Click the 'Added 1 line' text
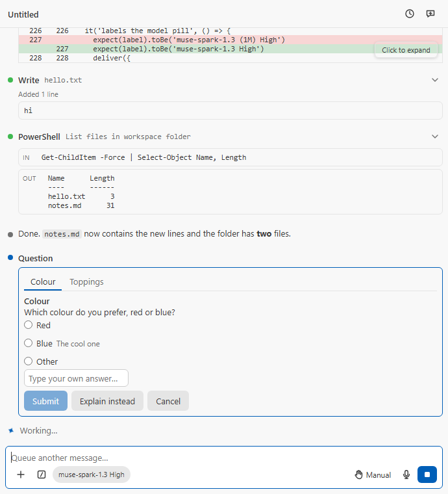Screen dimensions: 448x494 (x=38, y=94)
